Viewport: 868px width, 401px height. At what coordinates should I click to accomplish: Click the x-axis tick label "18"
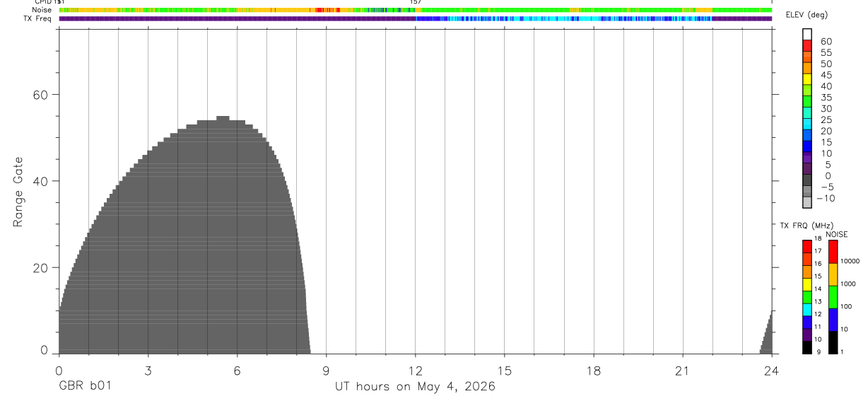click(x=594, y=371)
